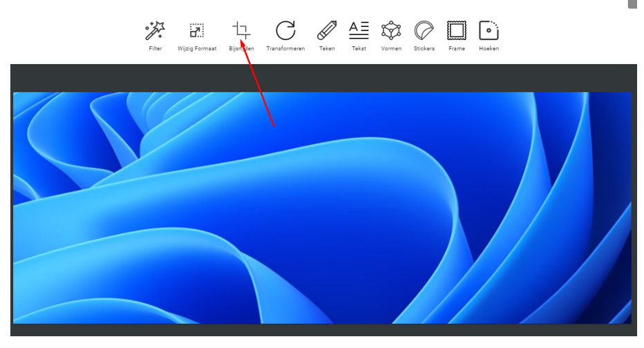Open the Transformeren rotate tool
Screen dimensions: 644x348
285,36
